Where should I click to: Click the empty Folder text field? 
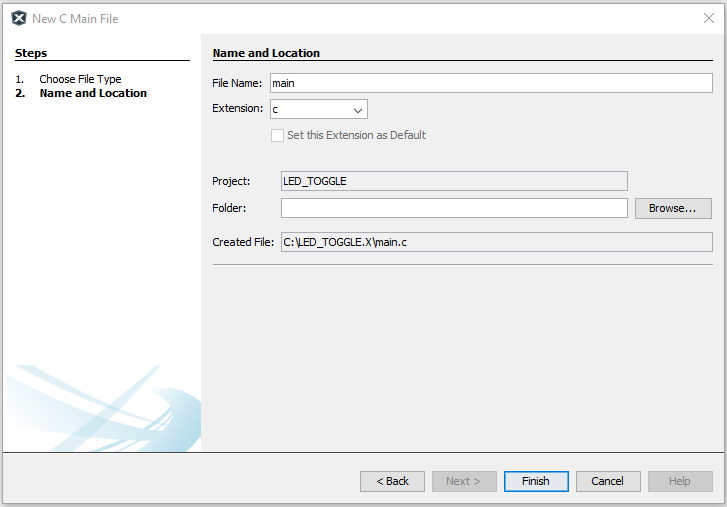coord(453,208)
